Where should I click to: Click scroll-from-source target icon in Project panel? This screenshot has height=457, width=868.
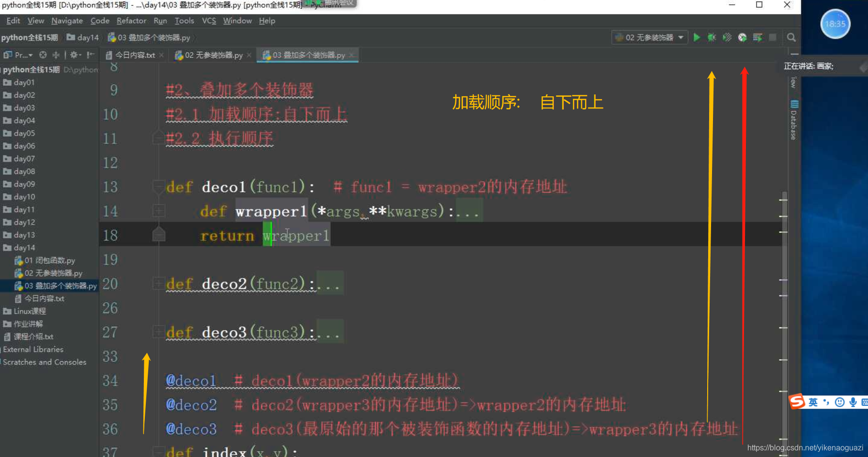click(43, 55)
